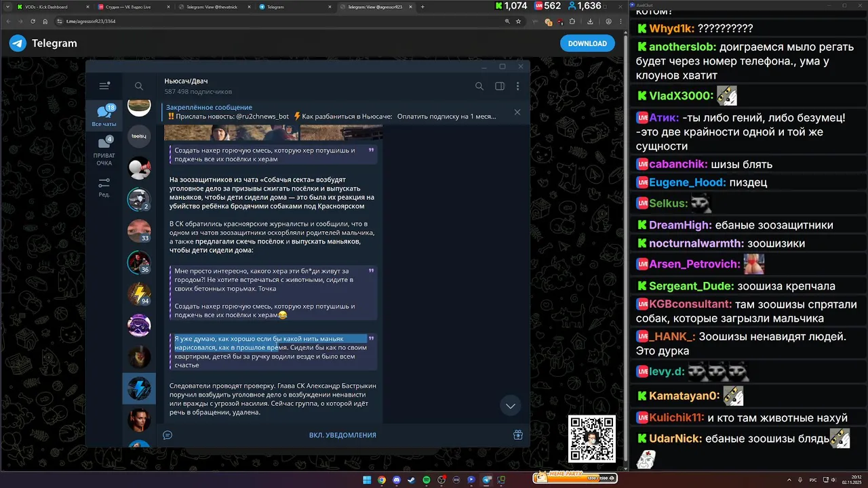Click the LIVE viewer count 562
The width and height of the screenshot is (868, 488).
[548, 5]
